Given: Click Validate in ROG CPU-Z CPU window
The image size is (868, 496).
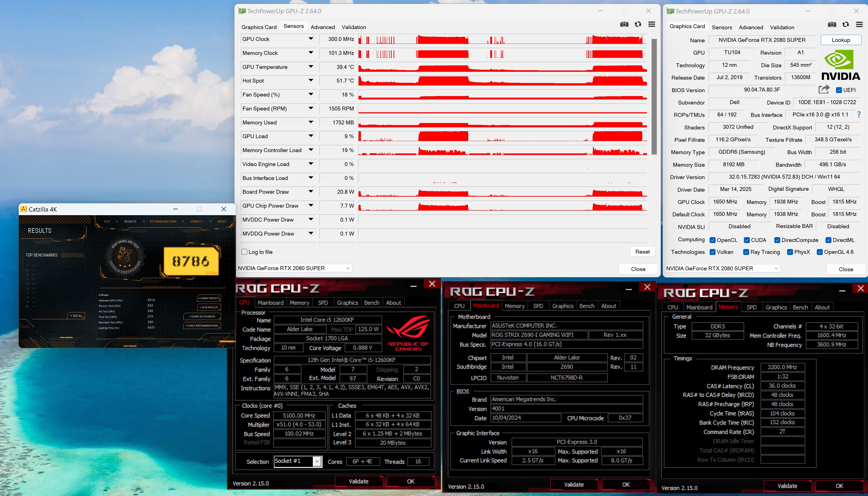Looking at the screenshot, I should (x=358, y=481).
